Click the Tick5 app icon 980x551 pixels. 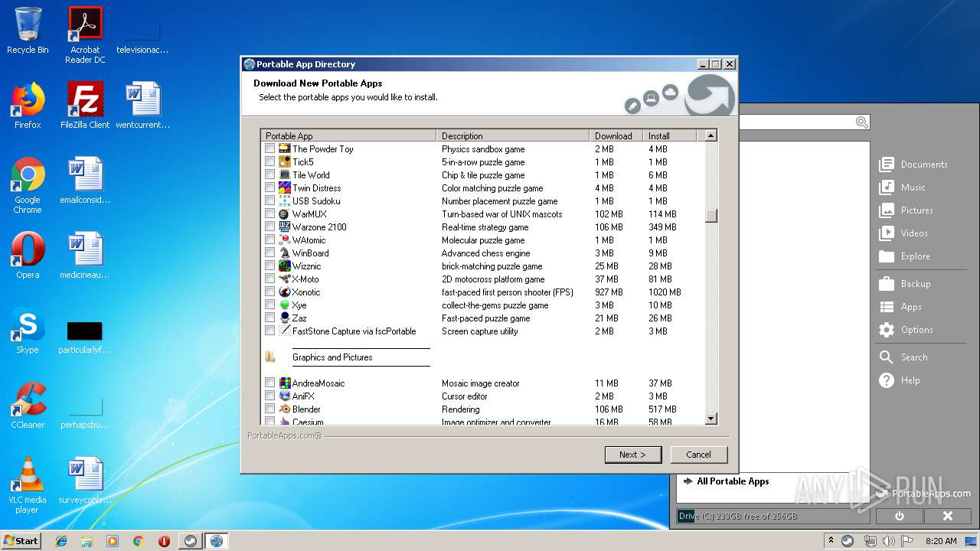[284, 162]
